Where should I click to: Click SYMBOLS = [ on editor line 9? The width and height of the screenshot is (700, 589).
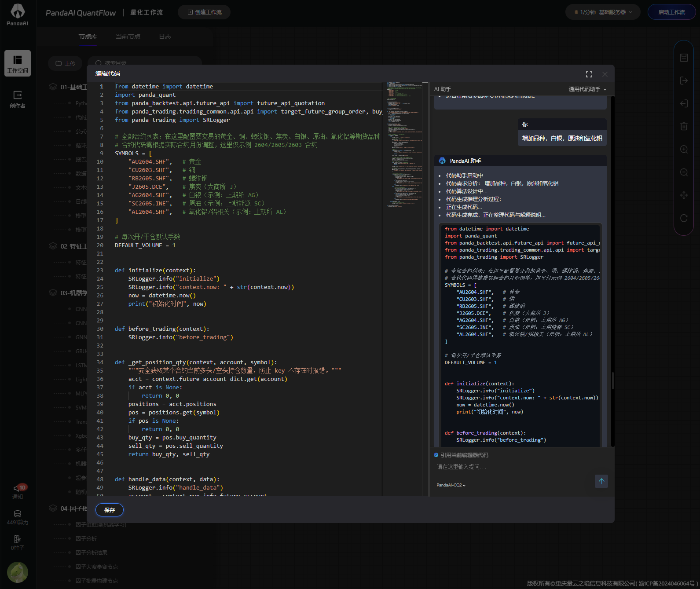(x=133, y=154)
